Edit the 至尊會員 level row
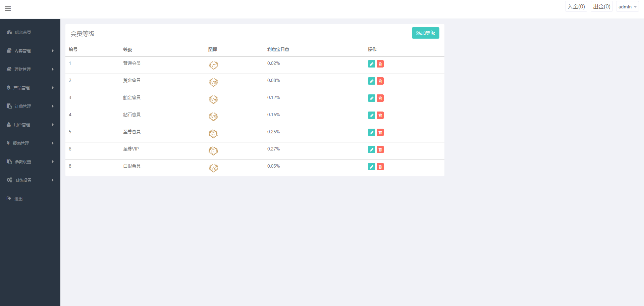This screenshot has height=306, width=644. tap(371, 133)
